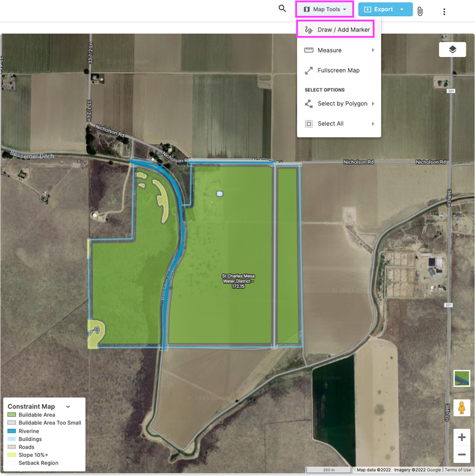
Task: Click the Measure ruler icon
Action: 309,50
